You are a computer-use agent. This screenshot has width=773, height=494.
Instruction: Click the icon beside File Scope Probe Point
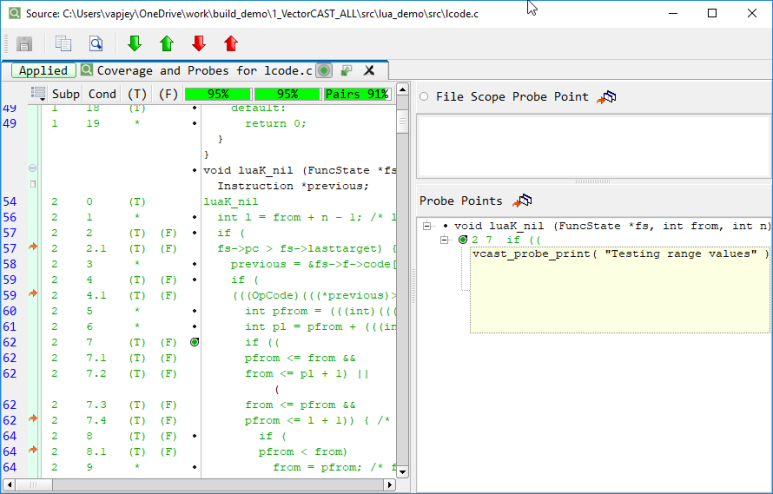(x=607, y=97)
